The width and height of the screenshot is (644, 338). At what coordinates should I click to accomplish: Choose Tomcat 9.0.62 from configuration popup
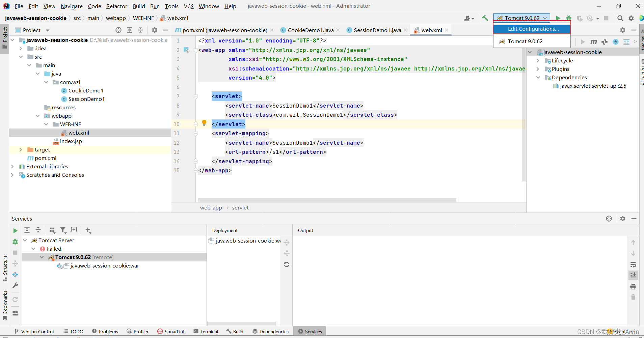click(532, 41)
